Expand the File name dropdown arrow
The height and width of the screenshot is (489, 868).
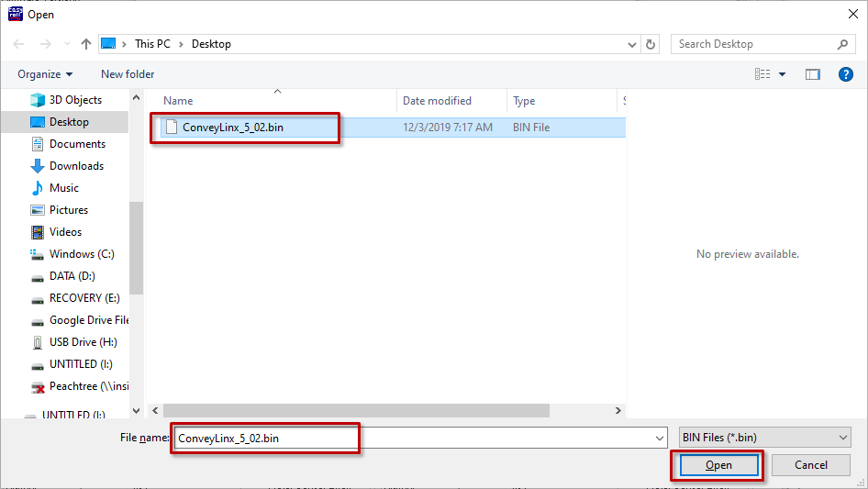660,438
